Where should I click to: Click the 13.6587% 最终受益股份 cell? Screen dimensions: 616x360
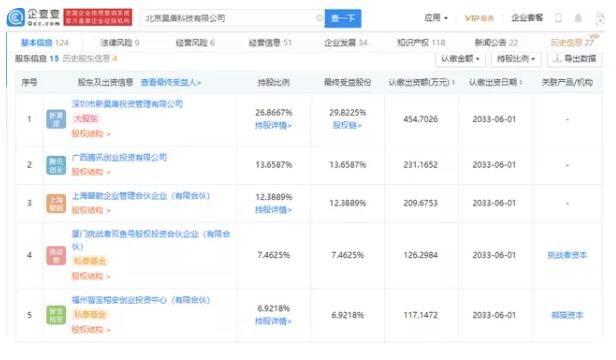pyautogui.click(x=347, y=165)
